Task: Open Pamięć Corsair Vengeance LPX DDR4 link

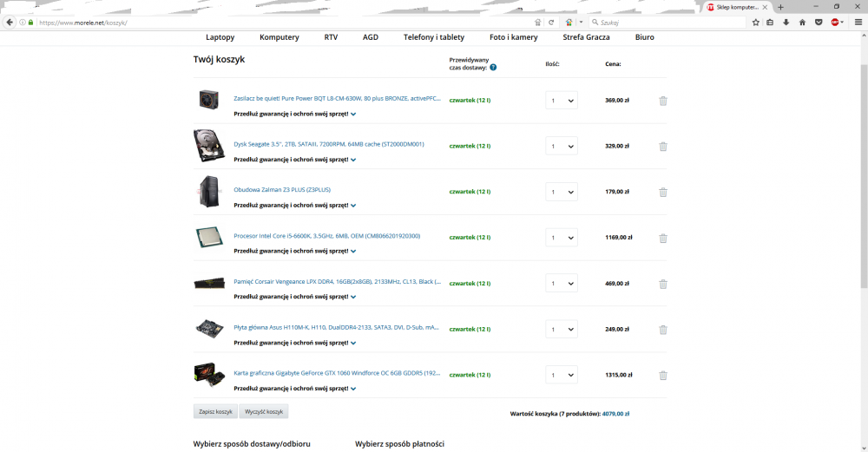Action: coord(337,282)
